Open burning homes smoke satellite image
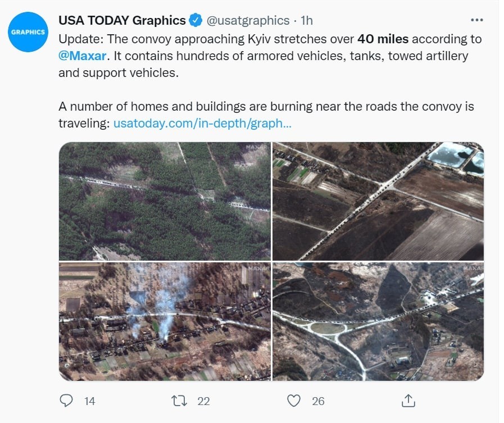 (x=165, y=322)
